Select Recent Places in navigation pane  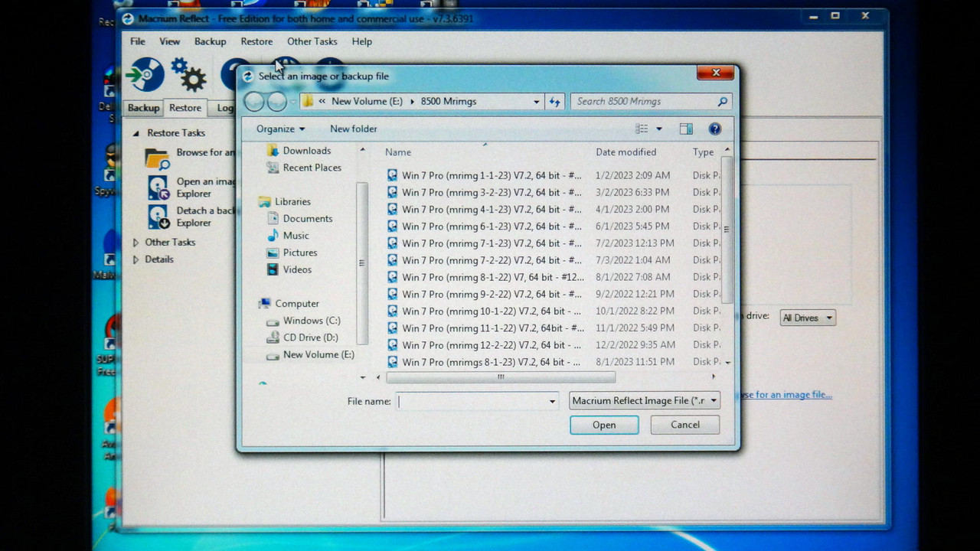click(304, 168)
